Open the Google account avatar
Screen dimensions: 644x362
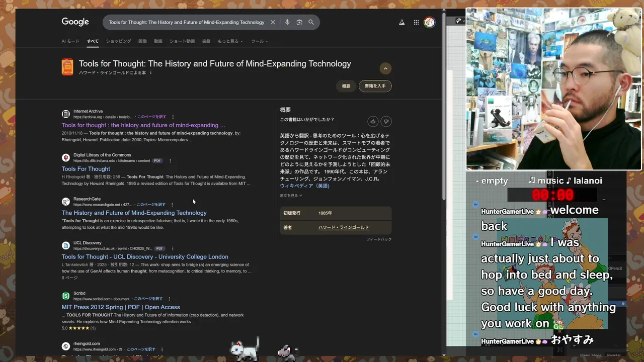429,22
